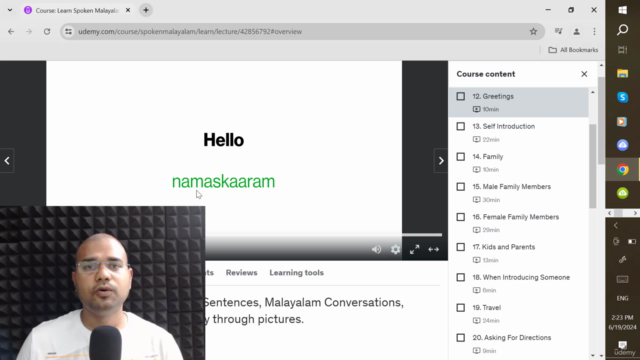Open the tab search dropdown arrow
This screenshot has width=640, height=360.
tap(10, 10)
